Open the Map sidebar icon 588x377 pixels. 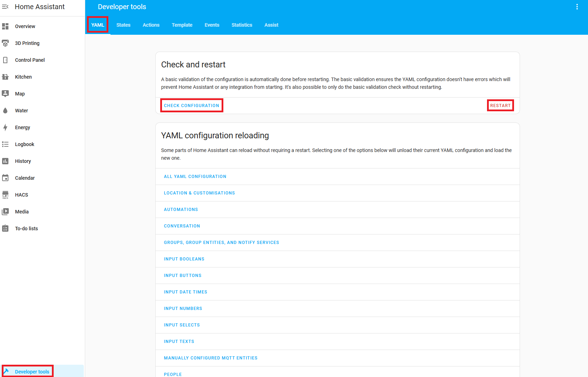coord(5,94)
